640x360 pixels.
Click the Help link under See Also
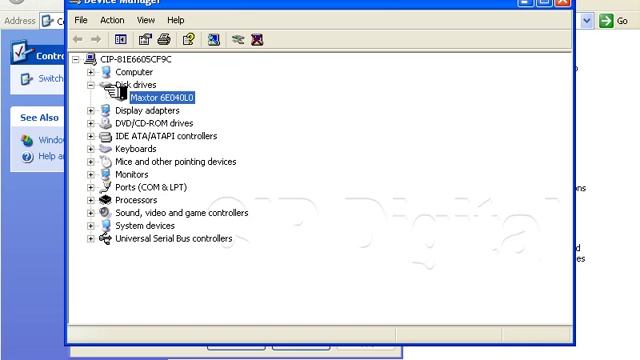(51, 156)
